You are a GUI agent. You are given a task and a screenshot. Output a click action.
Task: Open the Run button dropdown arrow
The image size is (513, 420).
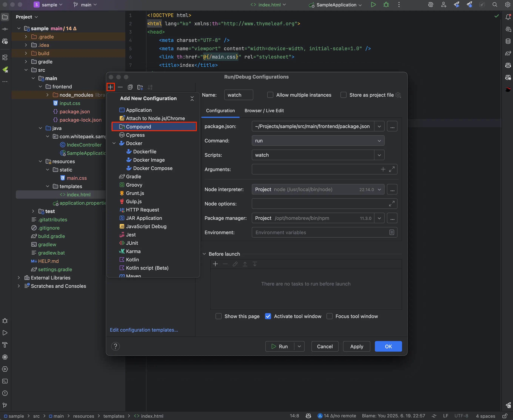tap(299, 347)
